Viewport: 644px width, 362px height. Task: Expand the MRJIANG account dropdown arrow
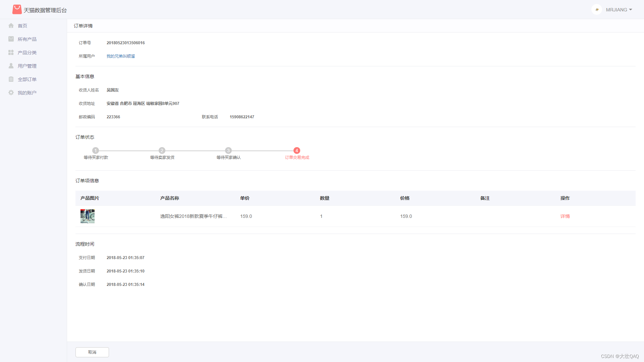(631, 10)
